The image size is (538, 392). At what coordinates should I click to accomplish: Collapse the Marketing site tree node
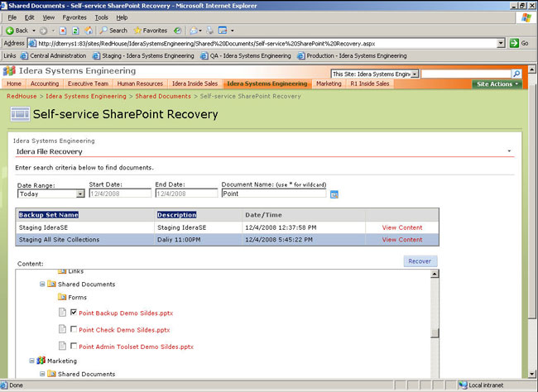pos(31,361)
